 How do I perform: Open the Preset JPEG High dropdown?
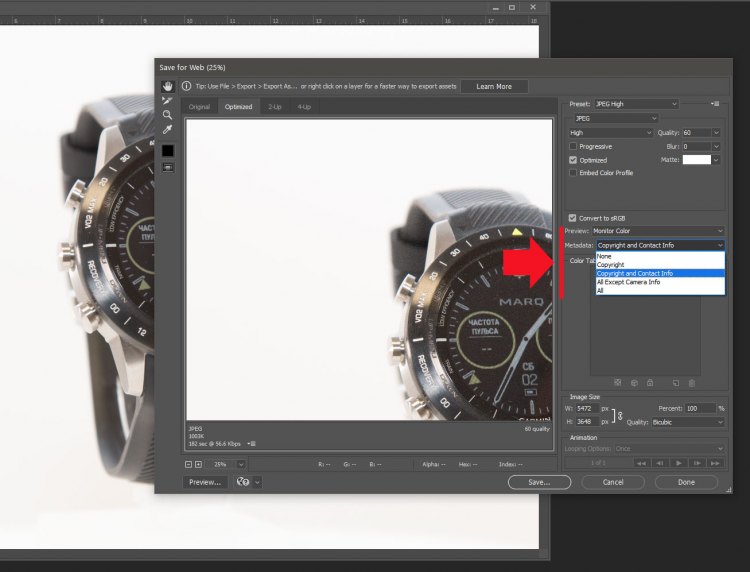click(x=636, y=104)
